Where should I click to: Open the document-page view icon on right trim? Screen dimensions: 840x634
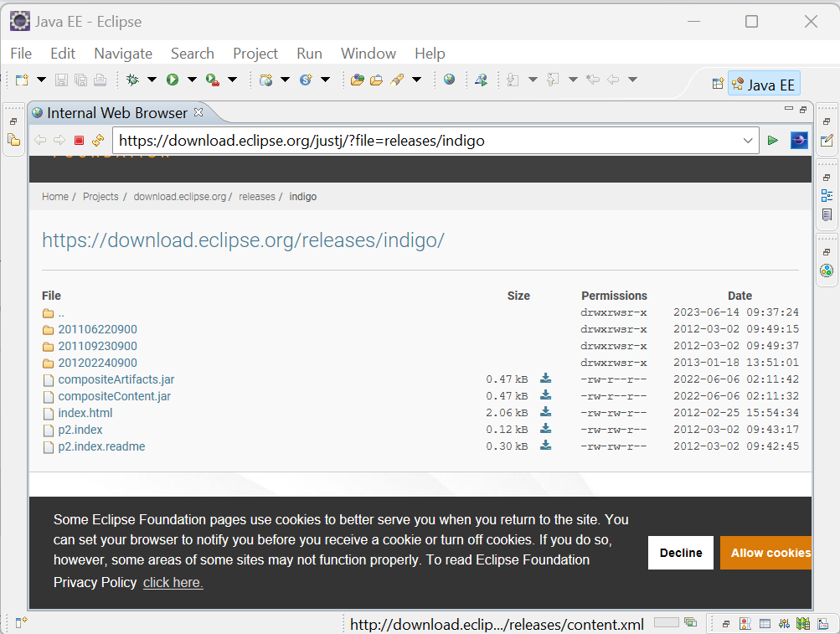coord(827,215)
